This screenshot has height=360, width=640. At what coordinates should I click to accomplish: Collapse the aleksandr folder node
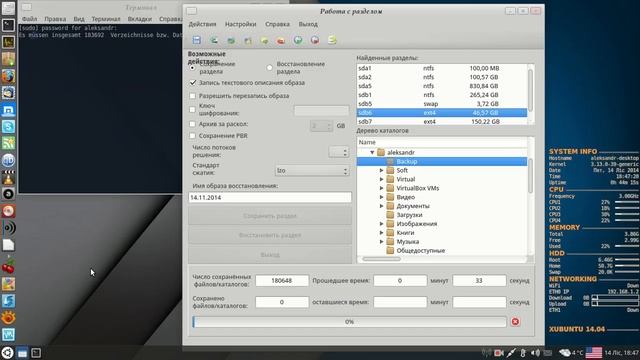click(x=372, y=152)
